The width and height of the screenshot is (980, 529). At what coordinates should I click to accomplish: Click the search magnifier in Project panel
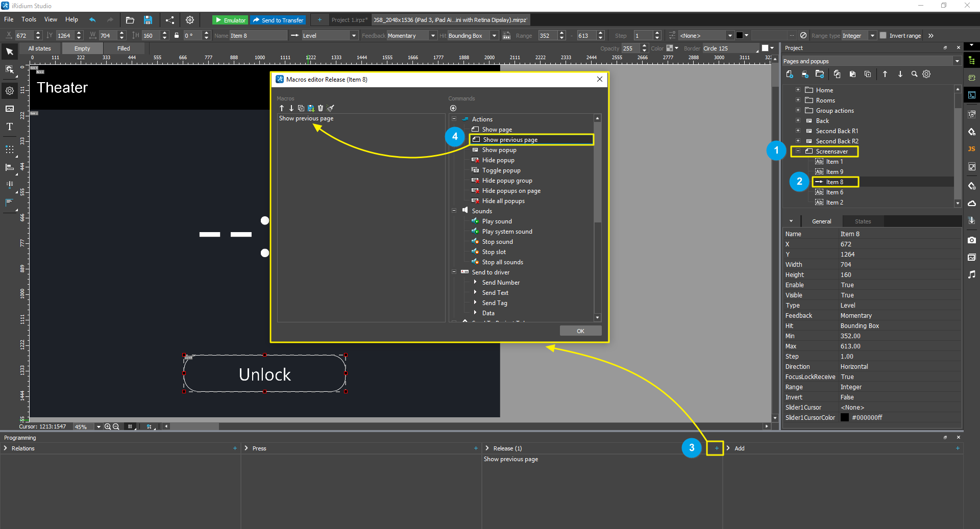(914, 74)
